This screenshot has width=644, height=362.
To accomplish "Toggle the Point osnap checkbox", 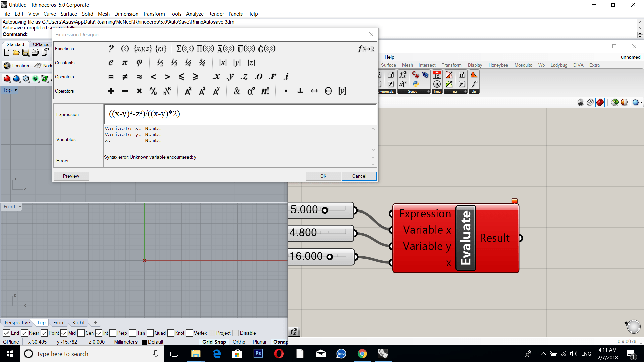I will (44, 333).
